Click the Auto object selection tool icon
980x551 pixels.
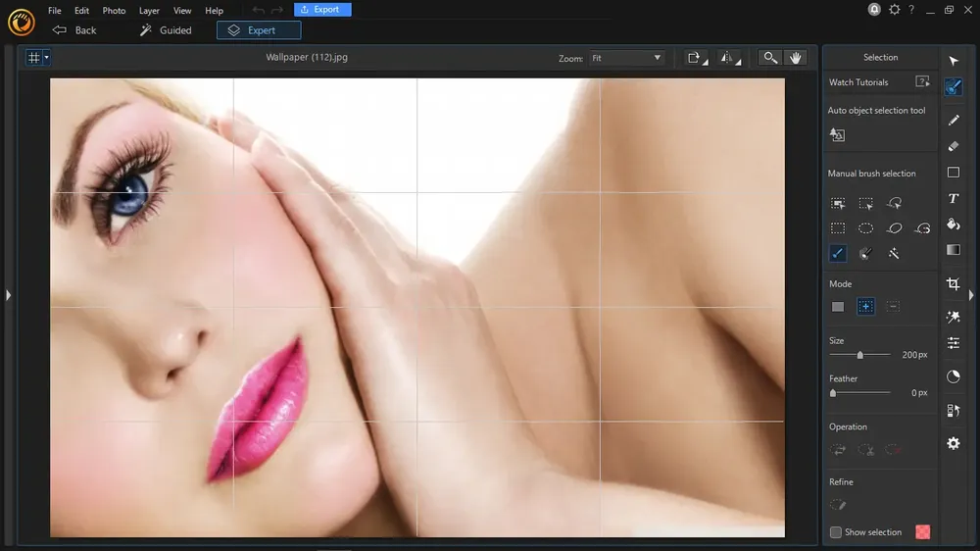tap(838, 135)
